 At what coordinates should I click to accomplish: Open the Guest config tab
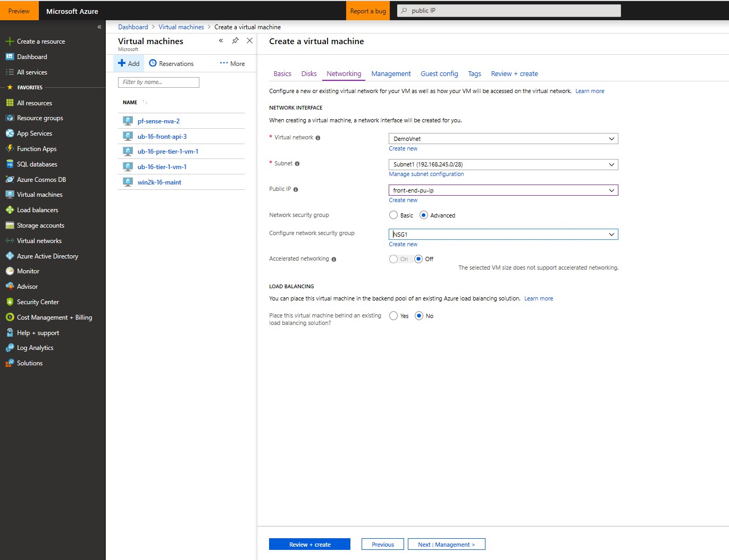(x=439, y=74)
